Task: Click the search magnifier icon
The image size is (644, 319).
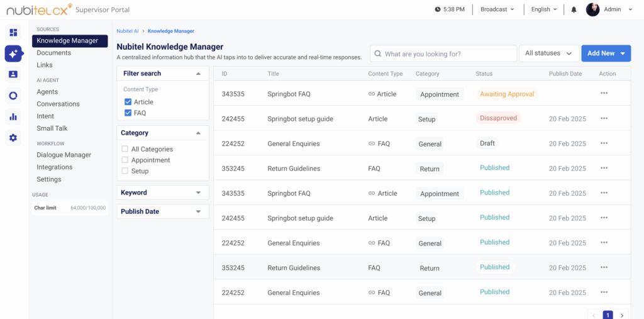Action: coord(378,54)
